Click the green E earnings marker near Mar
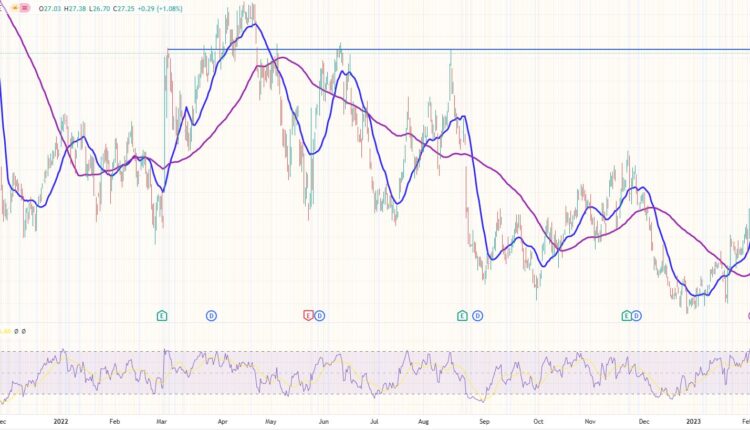The image size is (750, 430). pos(162,316)
